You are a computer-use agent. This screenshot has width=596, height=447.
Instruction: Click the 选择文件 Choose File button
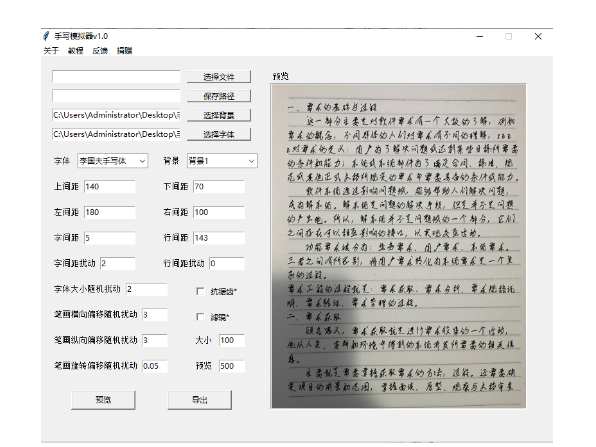pos(219,77)
